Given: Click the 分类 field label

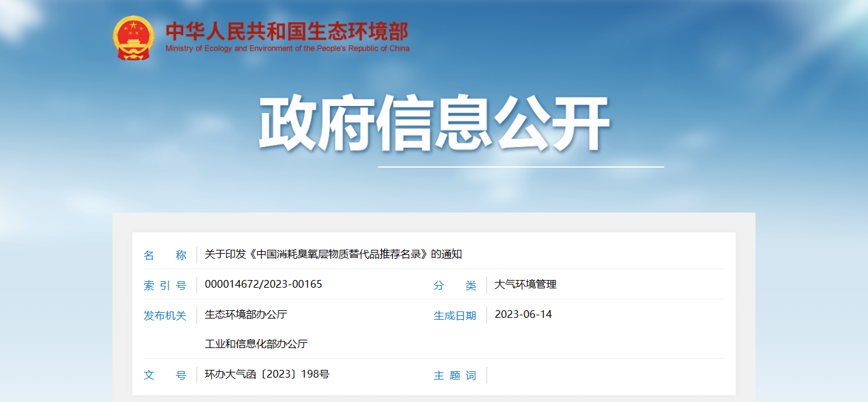Looking at the screenshot, I should (x=455, y=285).
